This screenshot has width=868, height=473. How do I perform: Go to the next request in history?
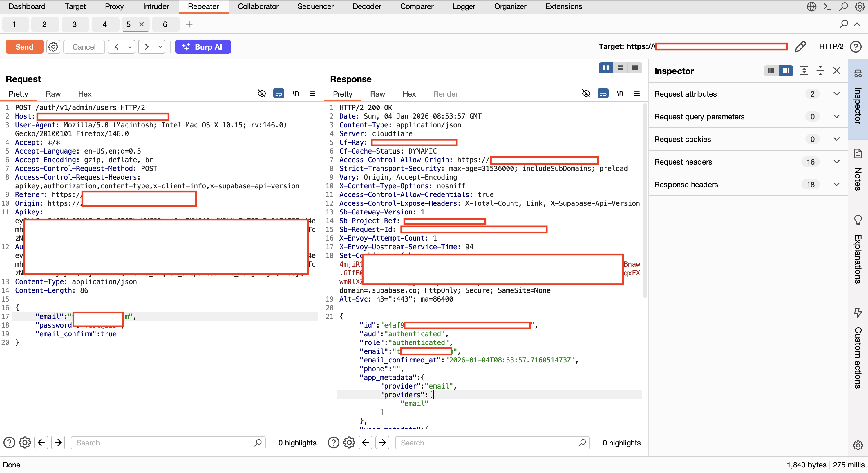pos(147,47)
